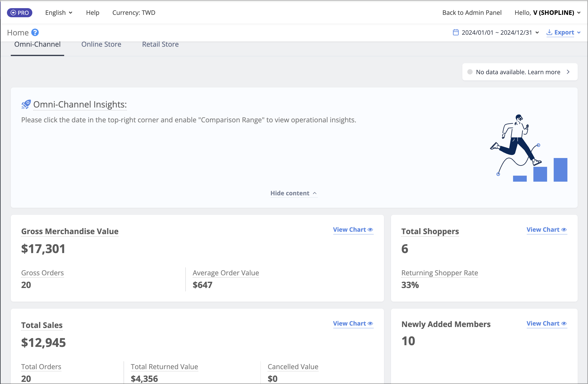Switch to the Retail Store tab
The image size is (588, 384).
pos(160,44)
